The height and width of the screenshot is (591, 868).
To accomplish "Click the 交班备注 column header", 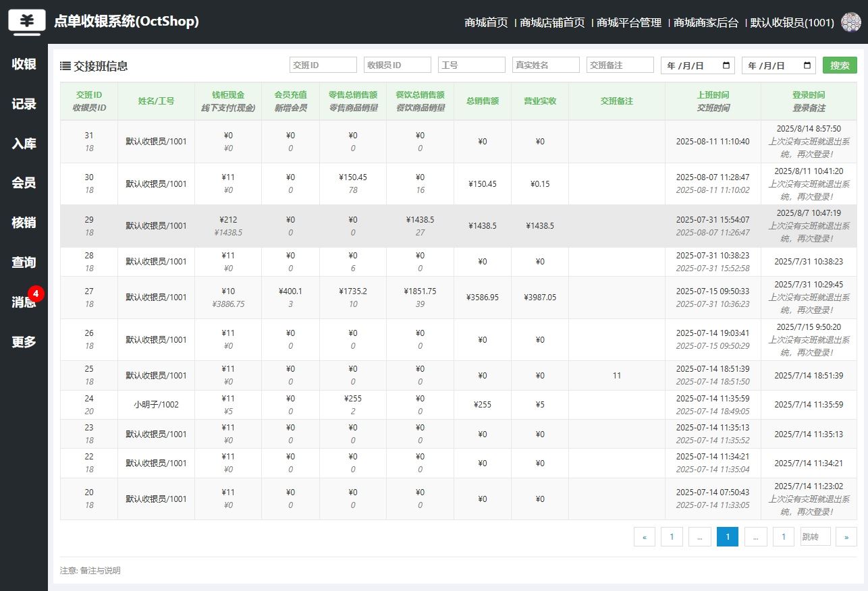I will click(617, 101).
